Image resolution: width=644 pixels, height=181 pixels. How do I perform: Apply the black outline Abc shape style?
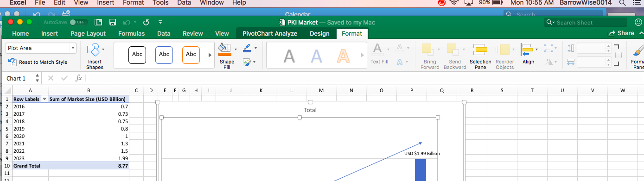[x=137, y=55]
